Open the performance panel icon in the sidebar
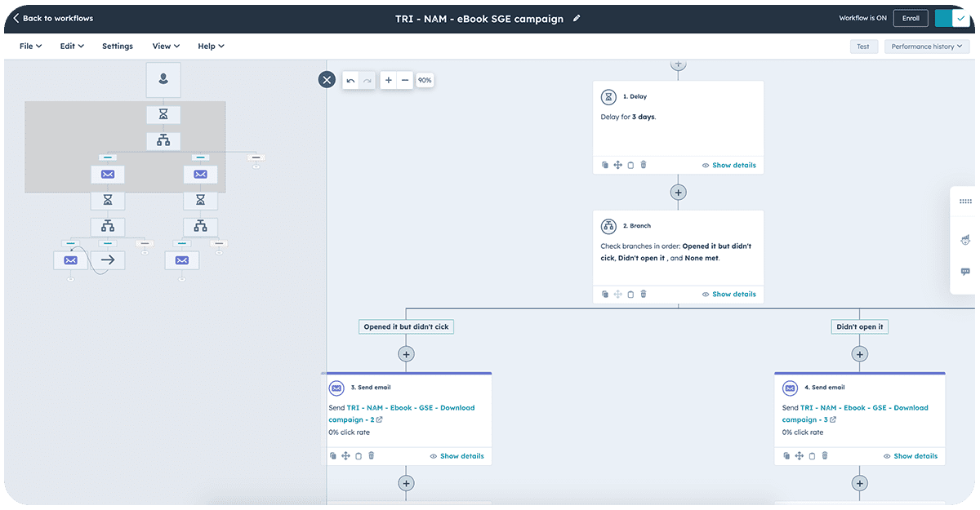This screenshot has height=510, width=980. (964, 239)
